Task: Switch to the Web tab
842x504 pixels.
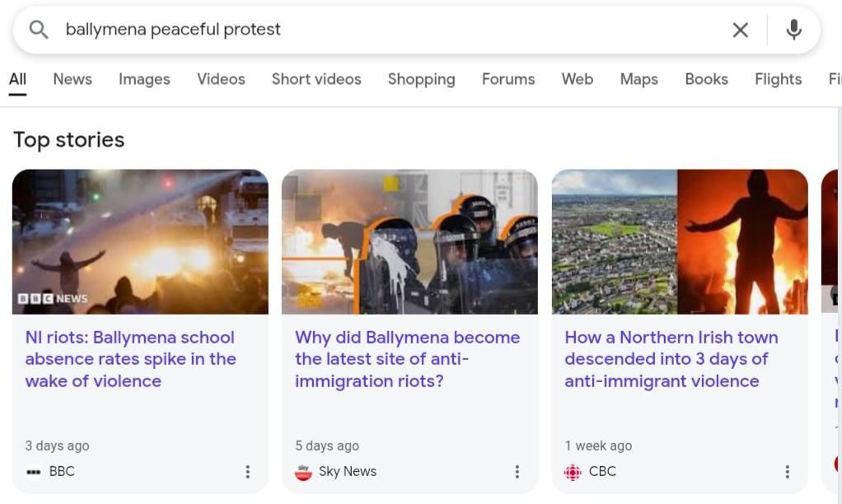Action: click(578, 79)
